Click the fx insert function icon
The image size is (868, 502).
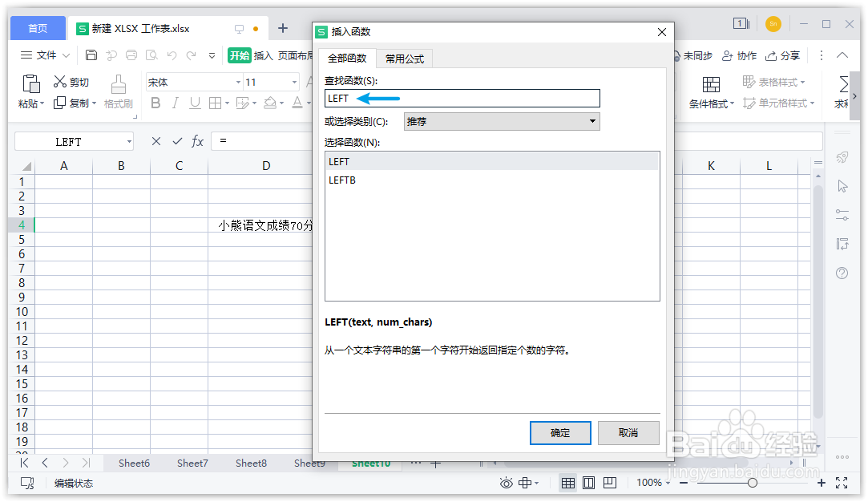tap(197, 141)
